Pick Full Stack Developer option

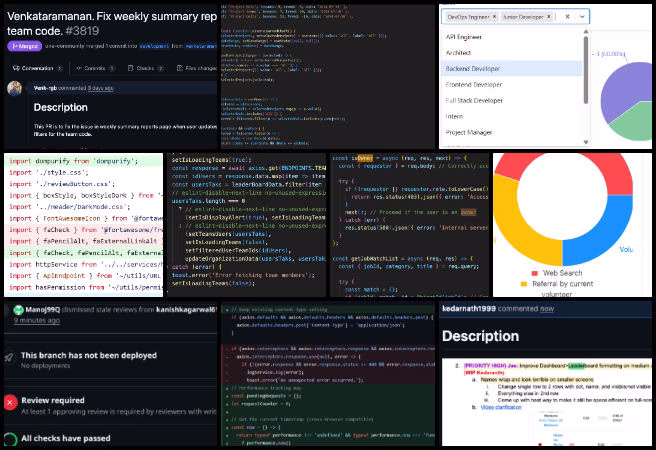tap(512, 100)
